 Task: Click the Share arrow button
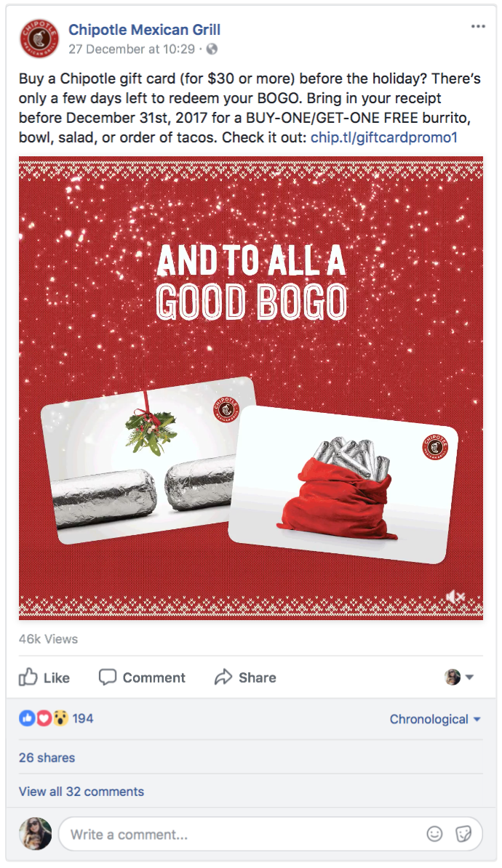coord(245,677)
